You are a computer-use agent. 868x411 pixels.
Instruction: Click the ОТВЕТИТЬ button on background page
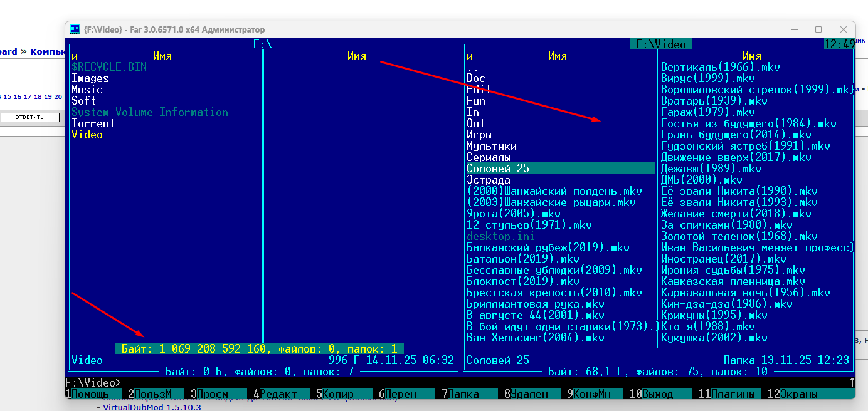29,117
